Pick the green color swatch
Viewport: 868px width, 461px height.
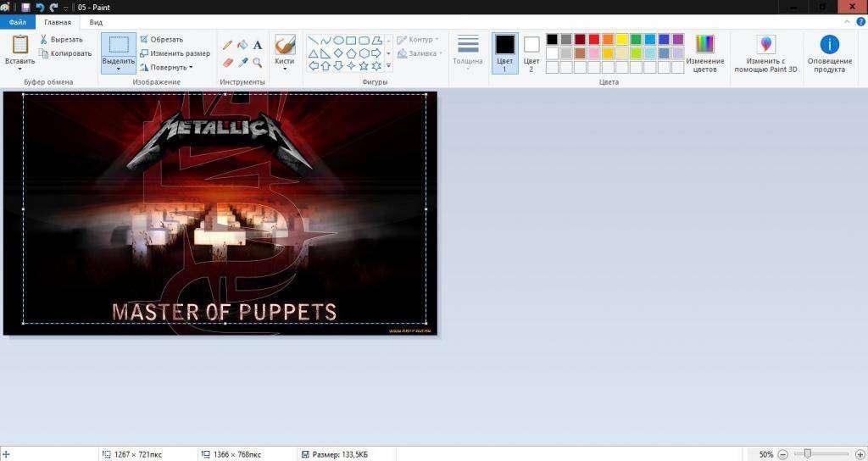636,39
